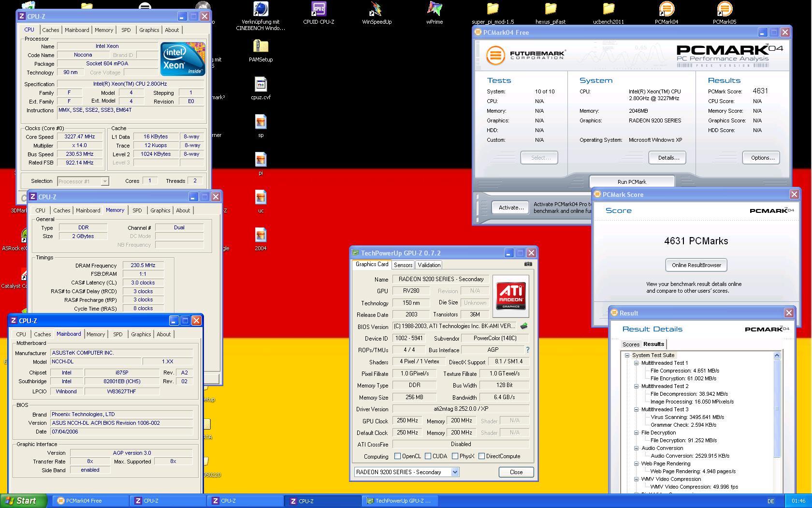Click the ATI Radeon logo in GPU-Z
812x508 pixels.
click(511, 296)
